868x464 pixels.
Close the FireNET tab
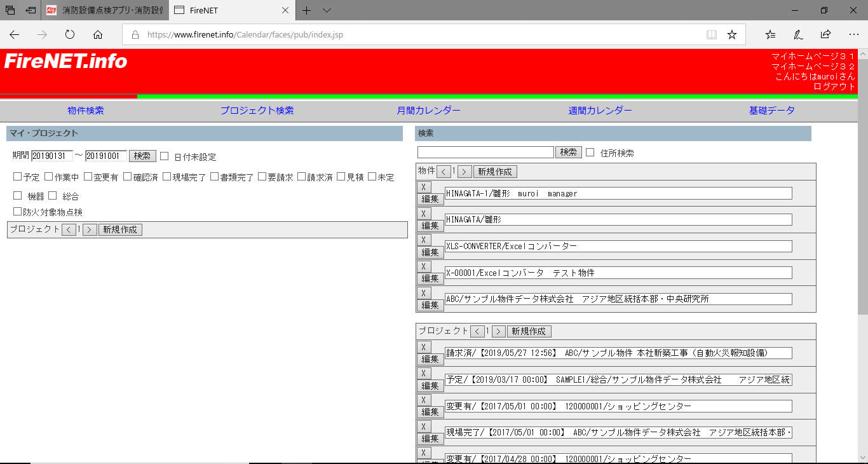point(285,10)
